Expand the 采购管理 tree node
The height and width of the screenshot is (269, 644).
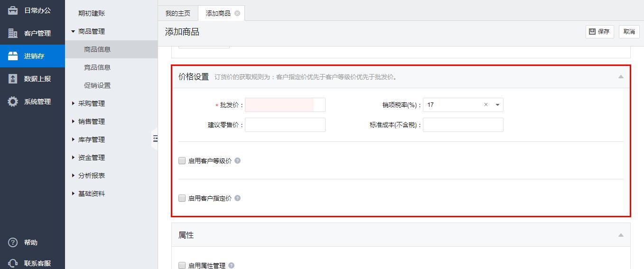coord(74,103)
